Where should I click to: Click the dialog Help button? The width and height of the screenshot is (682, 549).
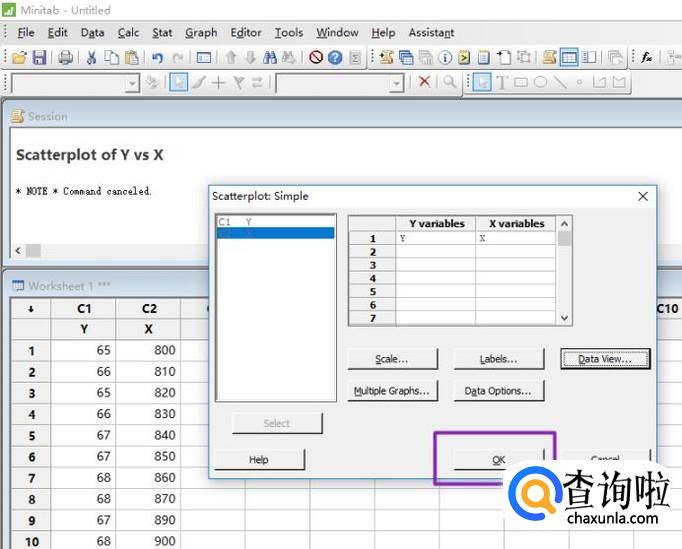(259, 460)
